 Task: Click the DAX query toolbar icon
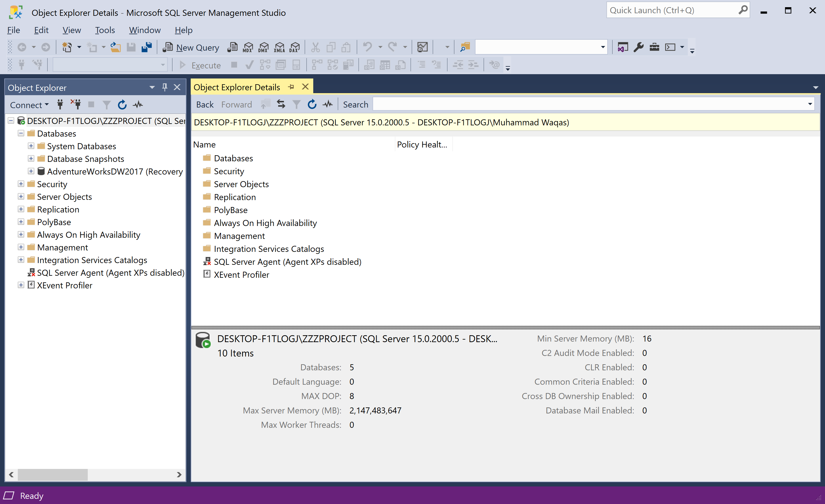pos(295,47)
